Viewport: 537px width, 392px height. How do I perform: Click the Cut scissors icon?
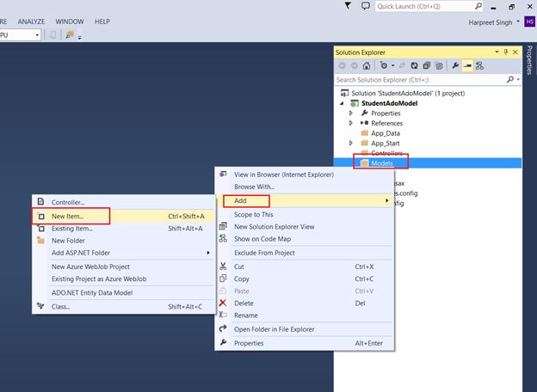click(x=223, y=266)
